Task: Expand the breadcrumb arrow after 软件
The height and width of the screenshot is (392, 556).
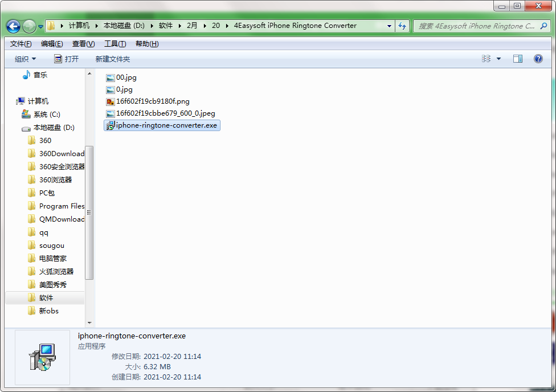Action: coord(180,26)
